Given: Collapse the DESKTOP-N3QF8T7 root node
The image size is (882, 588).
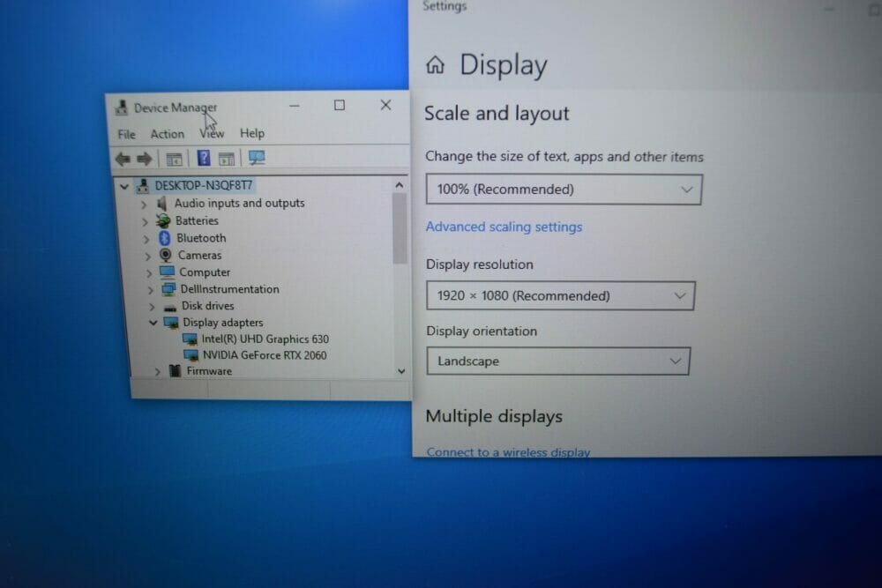Looking at the screenshot, I should click(x=124, y=186).
